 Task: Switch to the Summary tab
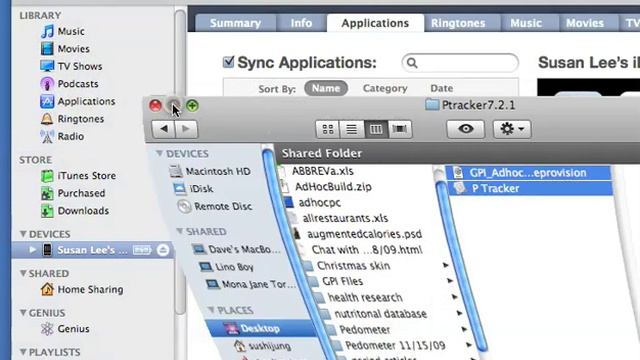(236, 23)
